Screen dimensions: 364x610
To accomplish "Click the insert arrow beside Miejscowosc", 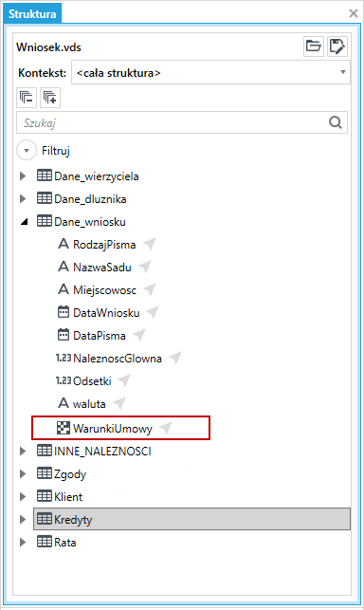I will click(x=150, y=289).
